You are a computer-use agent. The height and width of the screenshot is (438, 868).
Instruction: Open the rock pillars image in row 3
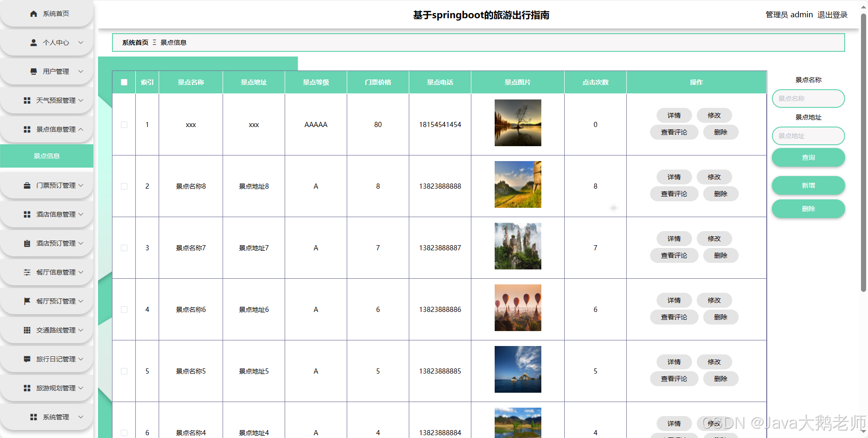click(518, 246)
